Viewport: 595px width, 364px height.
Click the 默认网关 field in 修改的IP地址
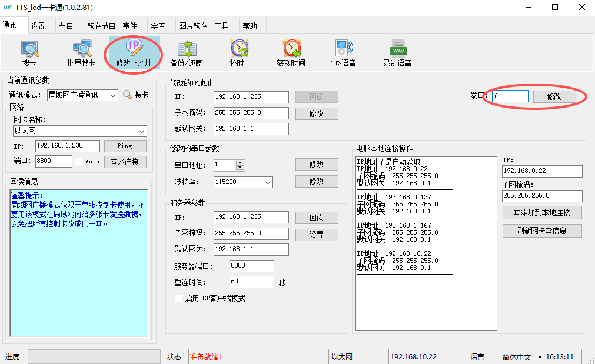click(251, 129)
